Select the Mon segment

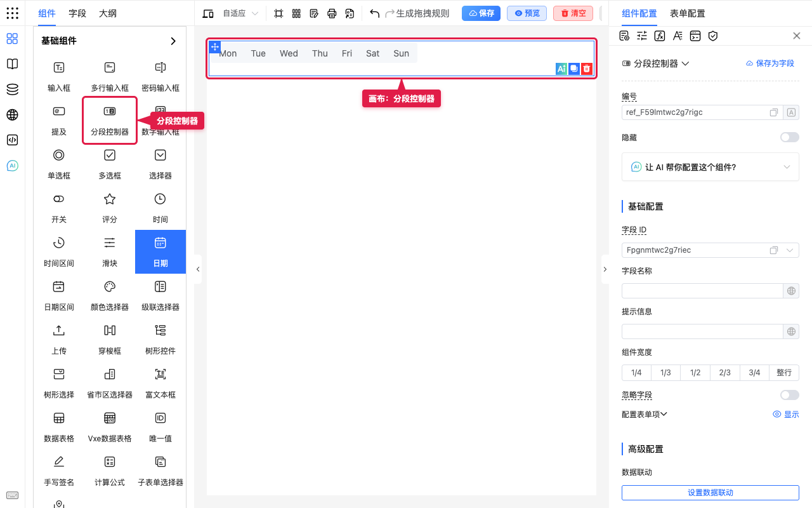(x=228, y=53)
